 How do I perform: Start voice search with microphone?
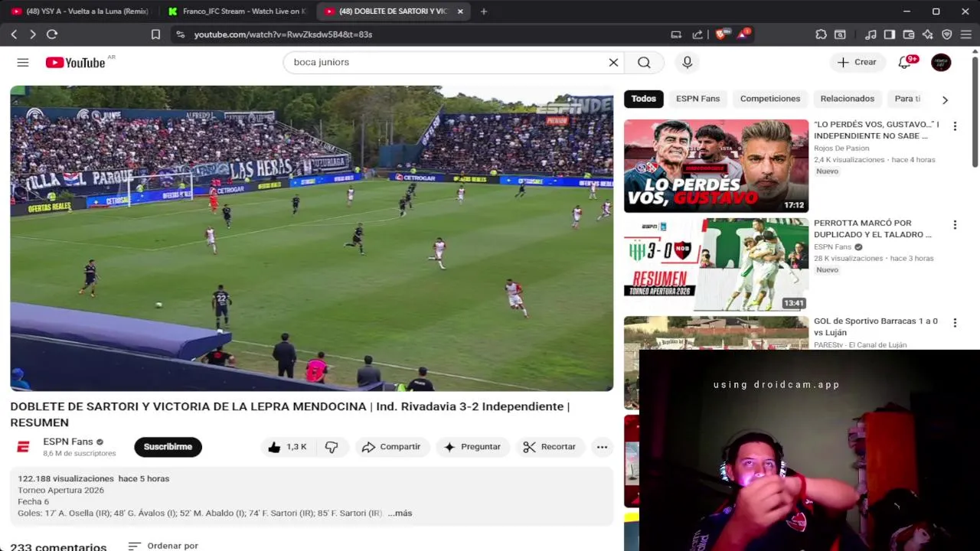coord(687,63)
